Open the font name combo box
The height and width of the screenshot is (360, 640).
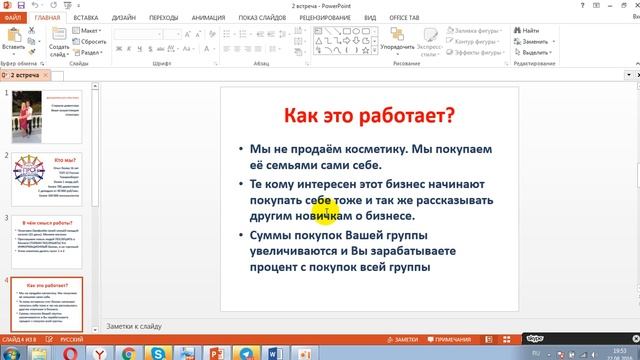[138, 34]
